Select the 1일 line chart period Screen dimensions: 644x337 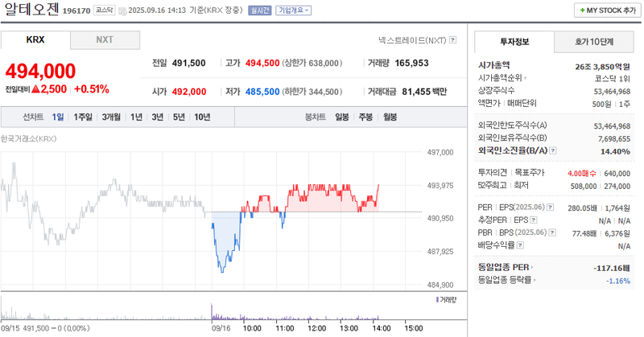[58, 117]
